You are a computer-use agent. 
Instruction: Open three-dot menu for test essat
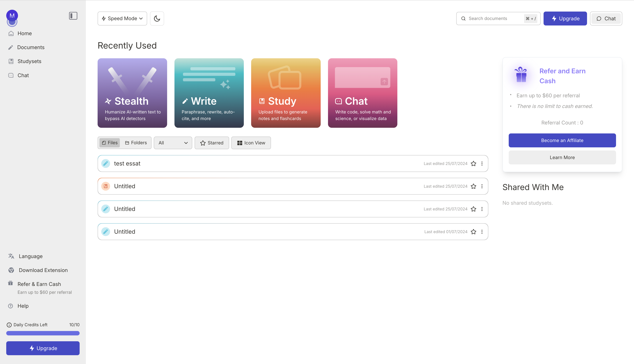(482, 163)
